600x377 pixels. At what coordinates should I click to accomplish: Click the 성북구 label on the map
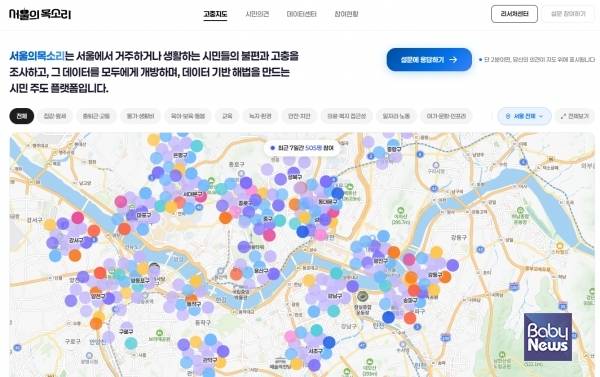point(295,177)
